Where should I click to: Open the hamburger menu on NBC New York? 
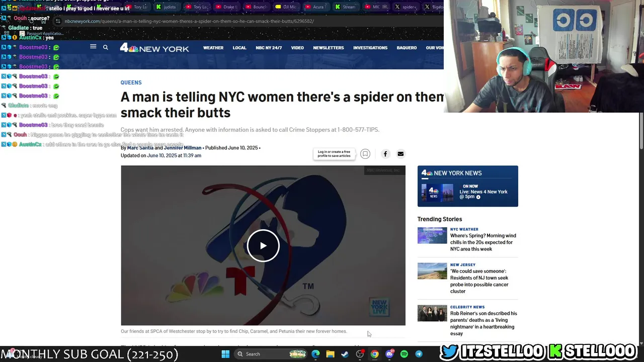click(93, 47)
